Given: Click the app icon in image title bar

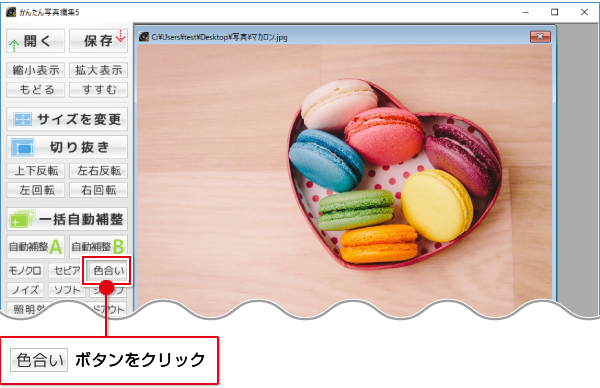Looking at the screenshot, I should pyautogui.click(x=144, y=37).
